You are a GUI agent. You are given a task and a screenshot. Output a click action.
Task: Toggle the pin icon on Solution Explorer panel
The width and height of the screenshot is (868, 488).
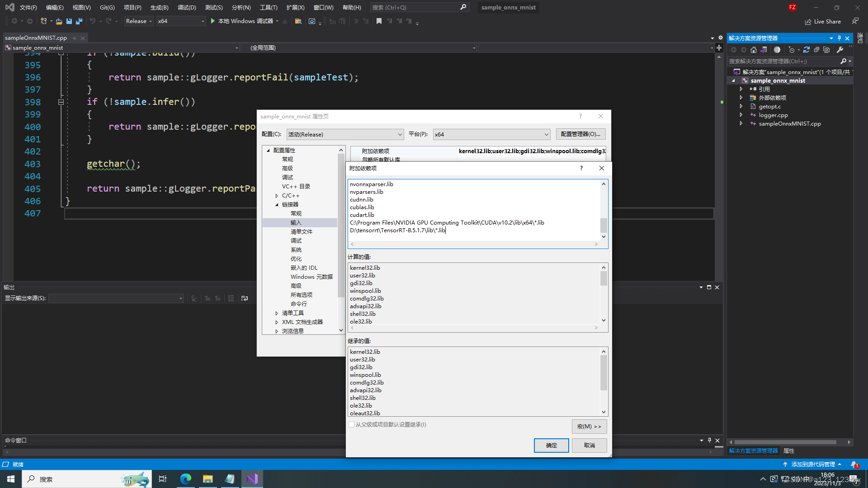[839, 38]
